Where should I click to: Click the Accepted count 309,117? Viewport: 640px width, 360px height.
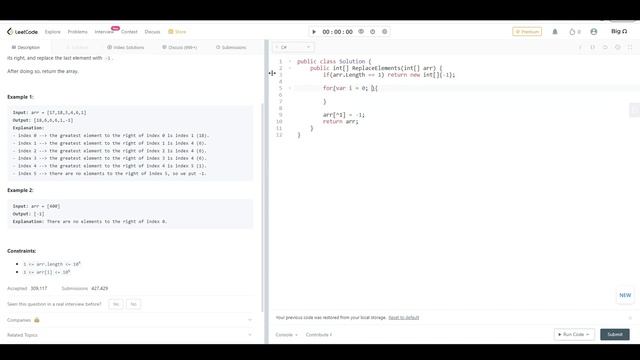pos(39,288)
